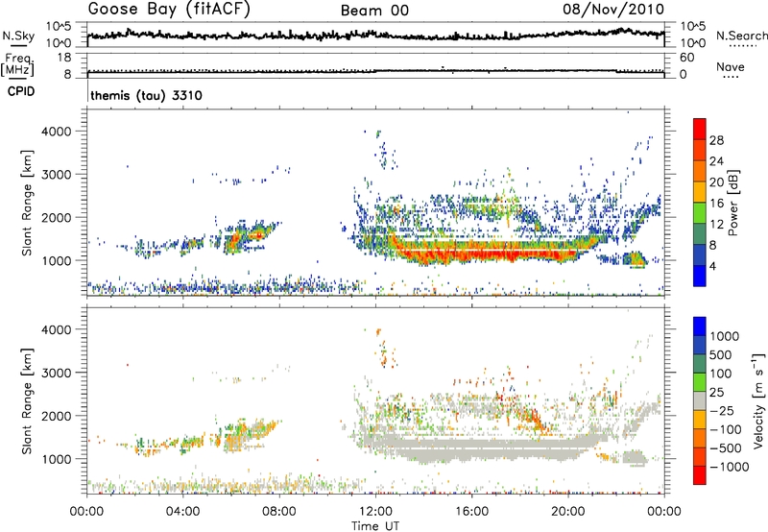Click the 'Slant Range [km]' label of velocity panel

(27, 400)
